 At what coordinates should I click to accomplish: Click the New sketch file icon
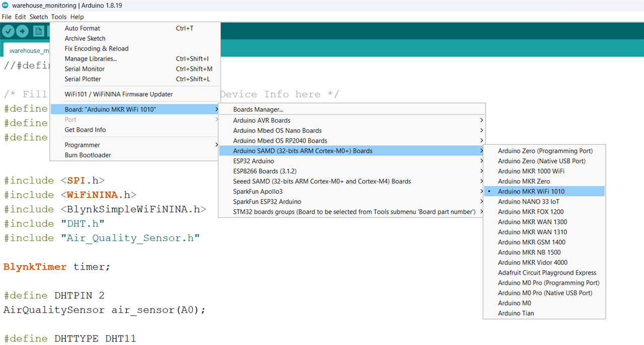(x=39, y=31)
